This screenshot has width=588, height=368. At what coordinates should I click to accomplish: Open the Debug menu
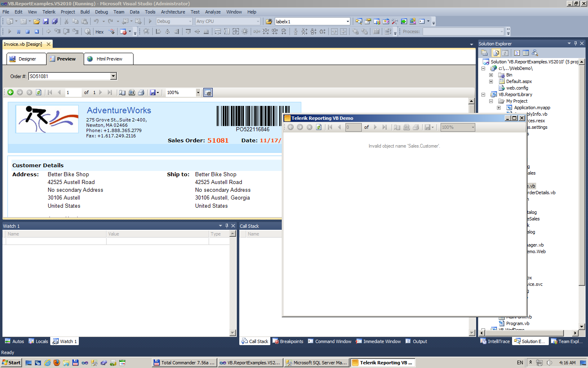pyautogui.click(x=102, y=12)
